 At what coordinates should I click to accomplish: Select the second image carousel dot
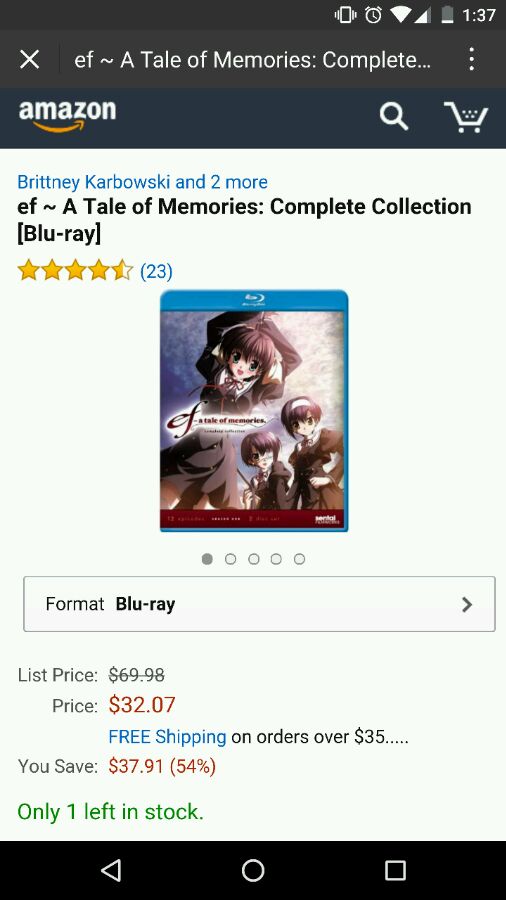point(231,558)
